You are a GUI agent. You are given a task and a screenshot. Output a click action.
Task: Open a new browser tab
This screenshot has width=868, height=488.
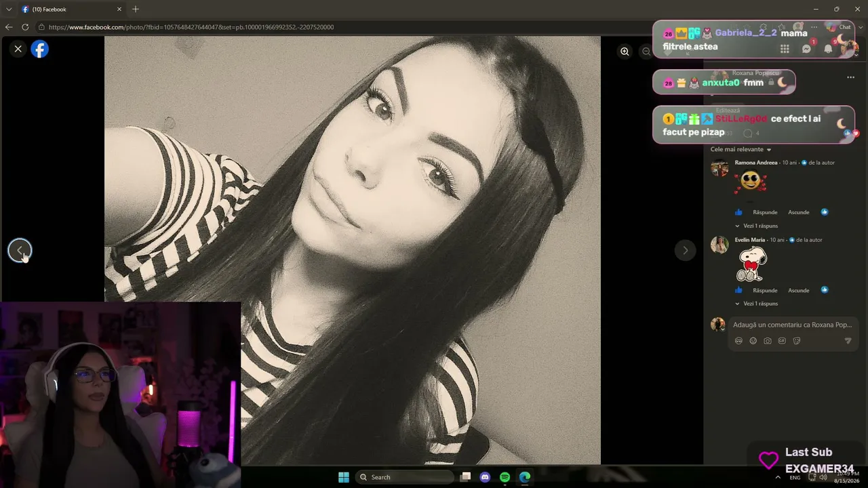tap(136, 9)
